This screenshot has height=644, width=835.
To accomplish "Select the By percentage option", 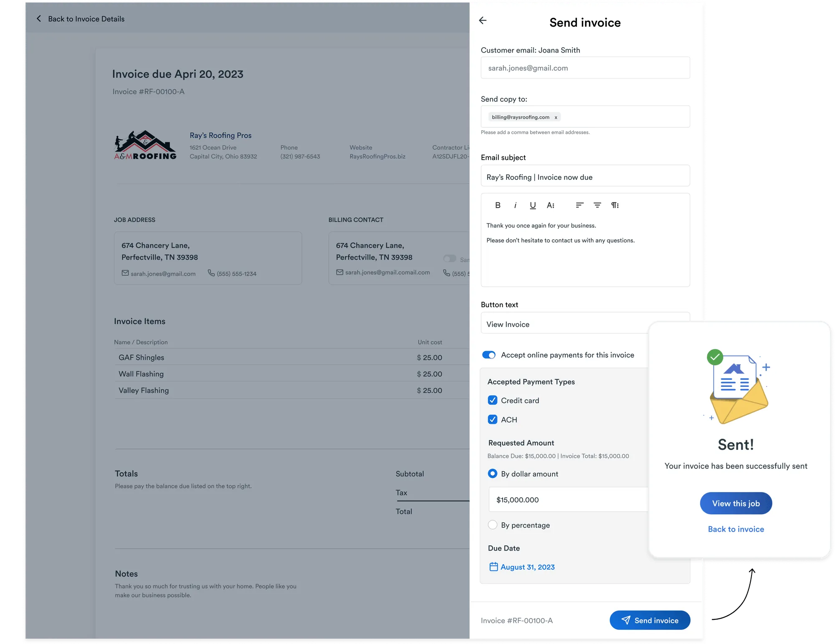I will pos(493,525).
